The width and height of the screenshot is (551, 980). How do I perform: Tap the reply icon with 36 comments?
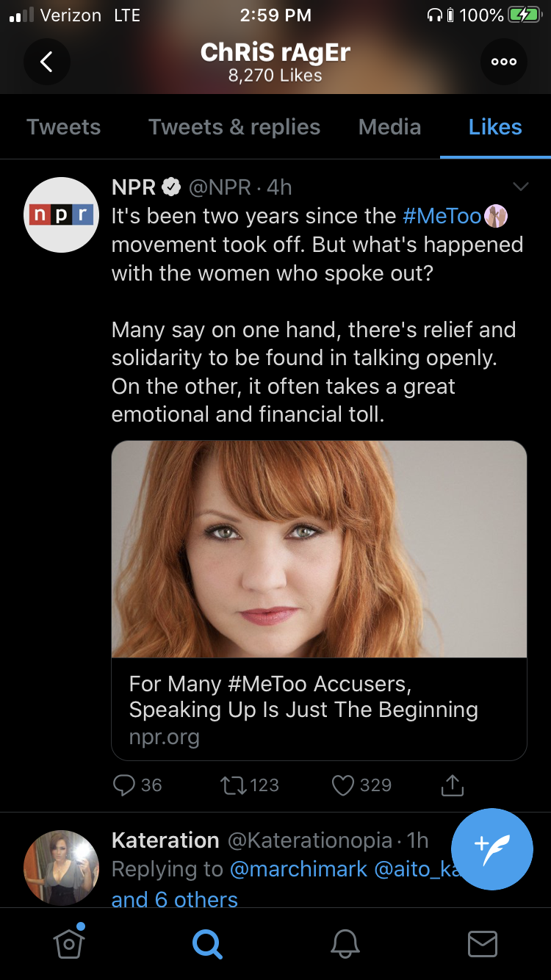coord(137,785)
